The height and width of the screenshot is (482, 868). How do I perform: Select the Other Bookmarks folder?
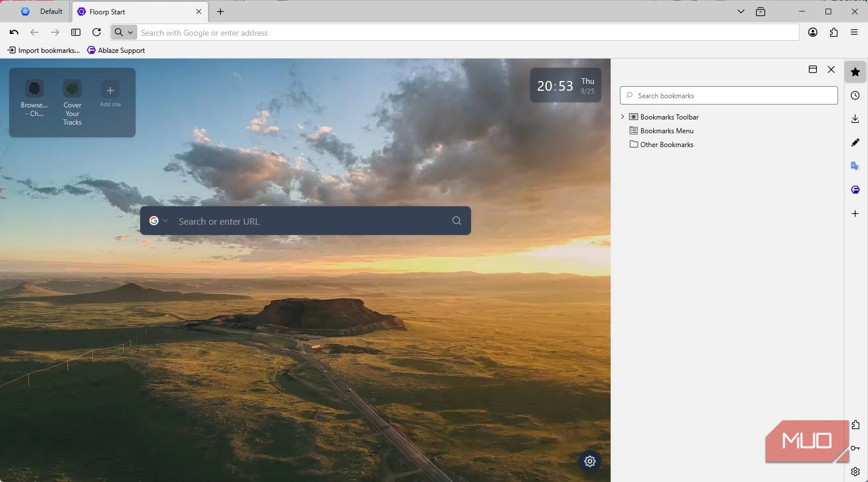point(666,145)
